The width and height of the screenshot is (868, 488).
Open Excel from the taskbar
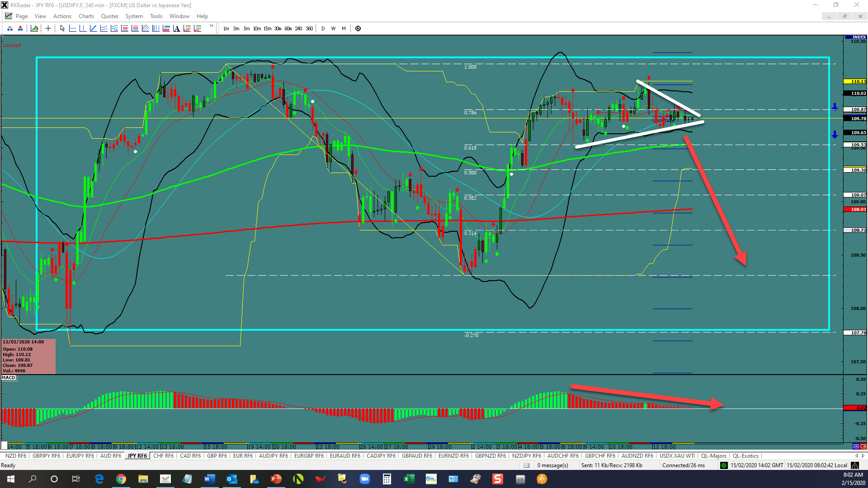pos(409,479)
